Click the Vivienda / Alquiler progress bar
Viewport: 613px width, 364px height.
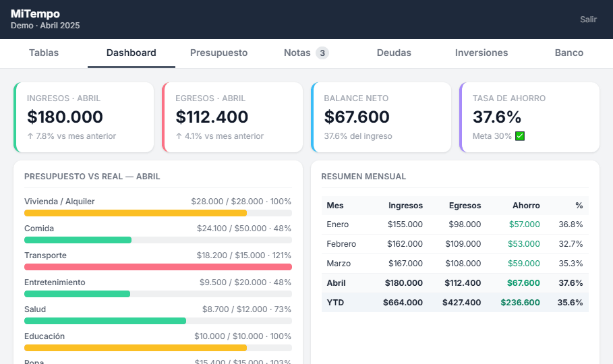158,213
